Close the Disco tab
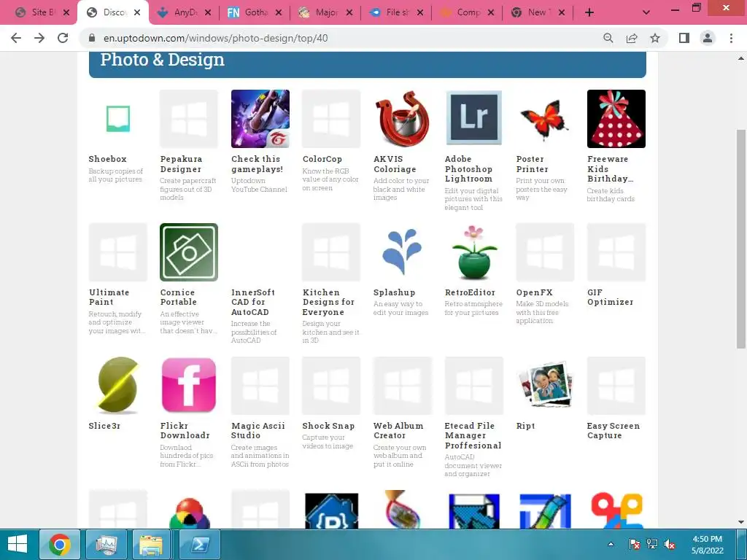The image size is (747, 560). click(x=137, y=12)
